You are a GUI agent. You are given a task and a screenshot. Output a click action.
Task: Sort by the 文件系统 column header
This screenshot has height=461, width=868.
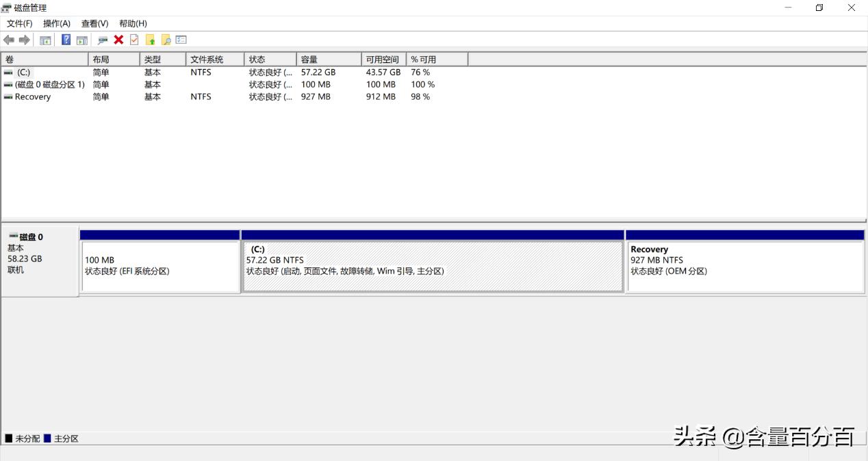(215, 60)
